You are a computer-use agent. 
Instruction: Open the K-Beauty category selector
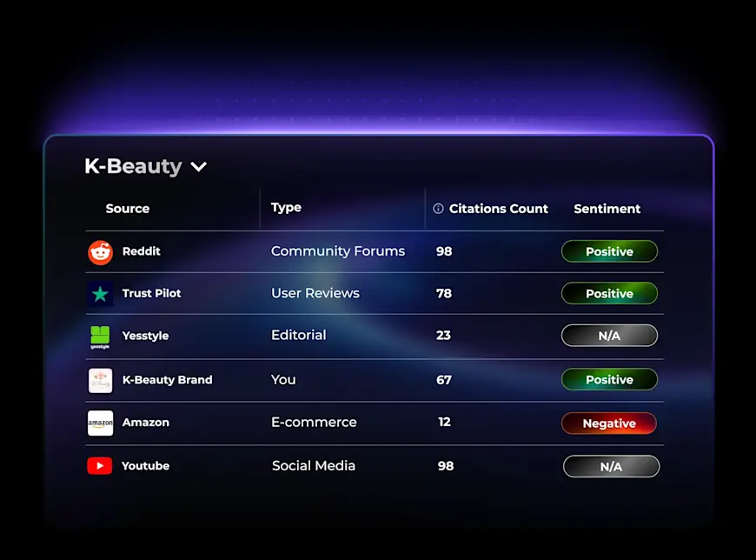tap(146, 166)
